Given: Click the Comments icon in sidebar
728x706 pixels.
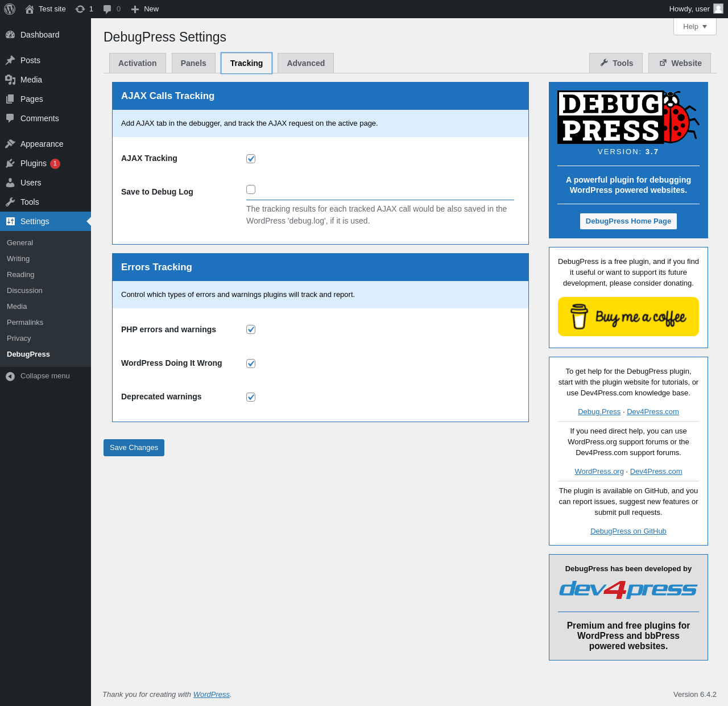Looking at the screenshot, I should coord(10,118).
